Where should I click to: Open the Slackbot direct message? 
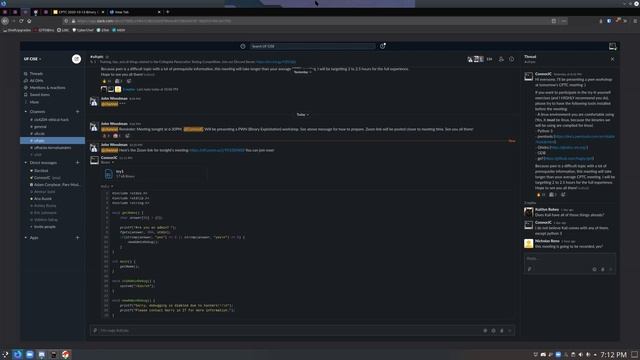41,170
